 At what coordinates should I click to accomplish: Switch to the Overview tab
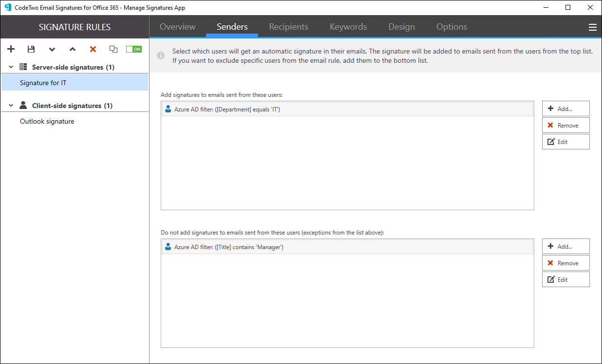[177, 27]
